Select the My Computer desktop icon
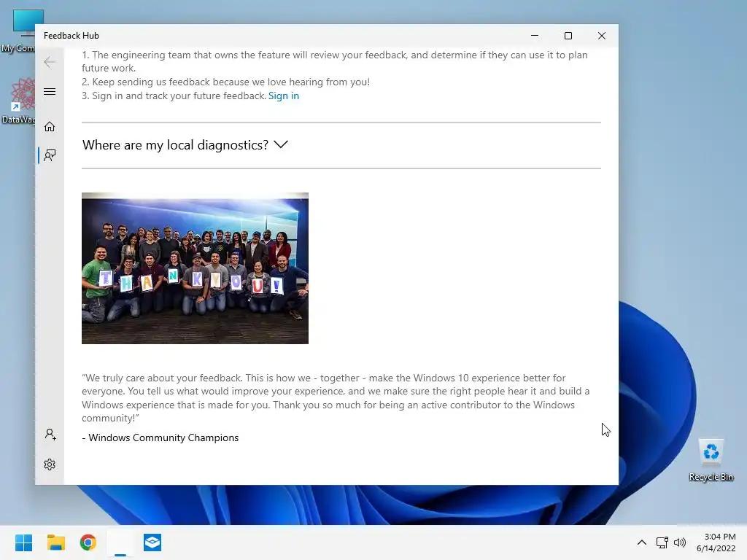The width and height of the screenshot is (747, 560). 19,31
